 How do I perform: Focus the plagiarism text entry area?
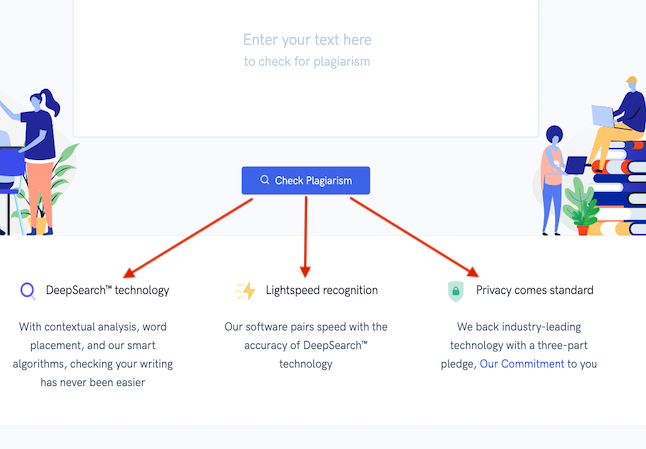[306, 68]
